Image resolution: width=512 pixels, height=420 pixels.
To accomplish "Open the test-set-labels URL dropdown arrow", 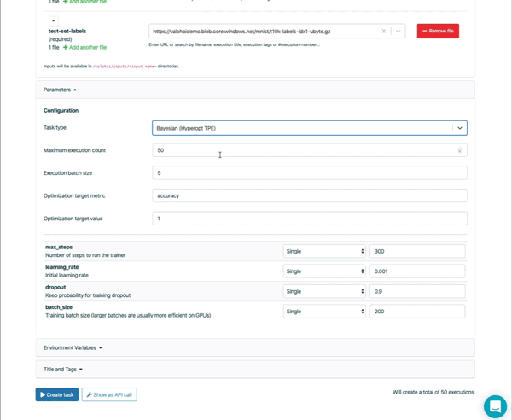I will (x=398, y=32).
